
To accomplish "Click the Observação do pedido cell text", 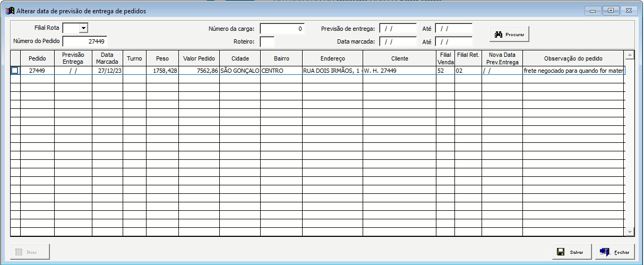I will (573, 70).
